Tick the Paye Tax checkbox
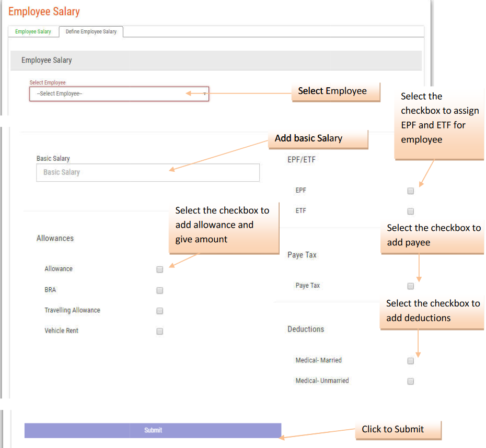This screenshot has width=486, height=448. coord(410,286)
